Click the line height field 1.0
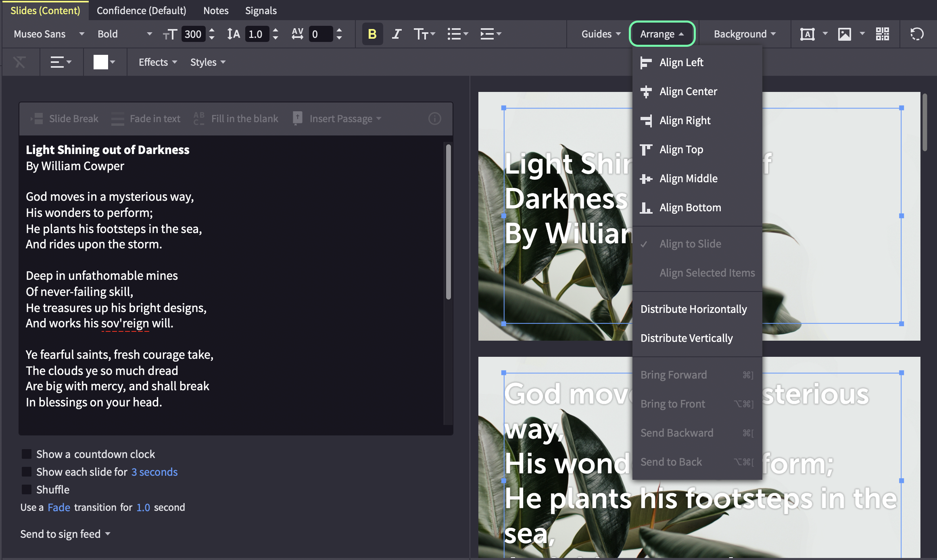 (256, 34)
